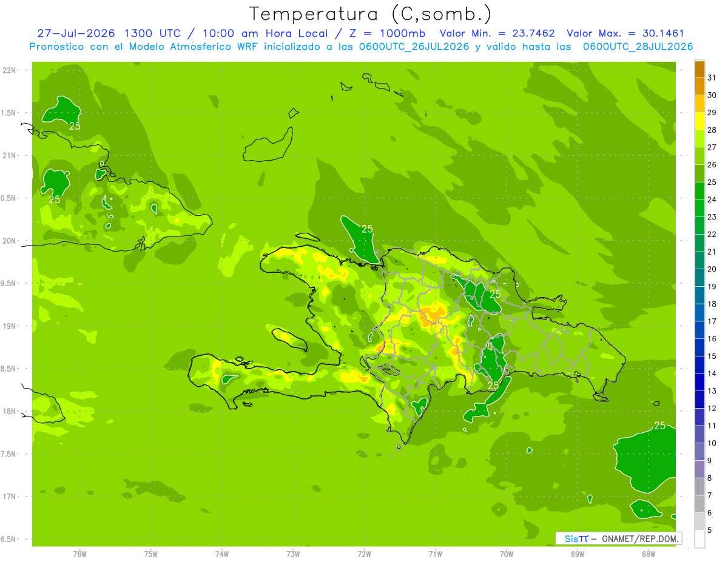728x562 pixels.
Task: Click the 76W longitude axis label
Action: pos(79,554)
